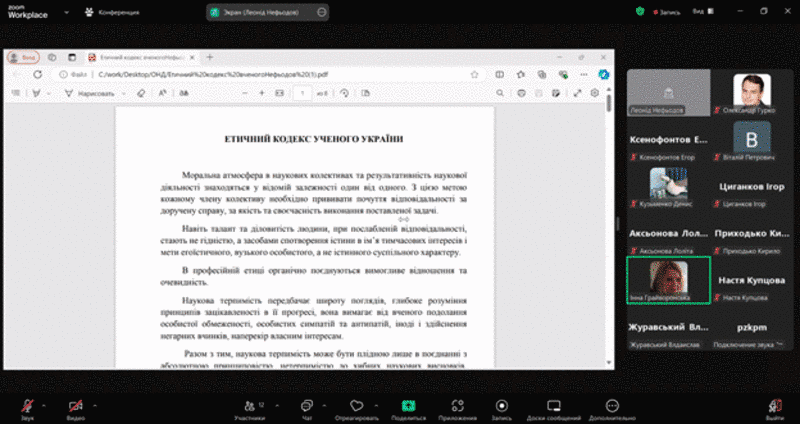Open a new tab in Edge

[210, 58]
